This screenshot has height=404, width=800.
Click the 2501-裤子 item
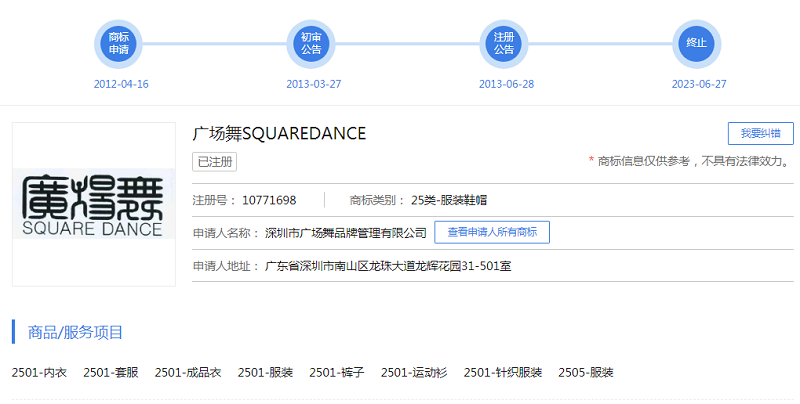tap(337, 372)
